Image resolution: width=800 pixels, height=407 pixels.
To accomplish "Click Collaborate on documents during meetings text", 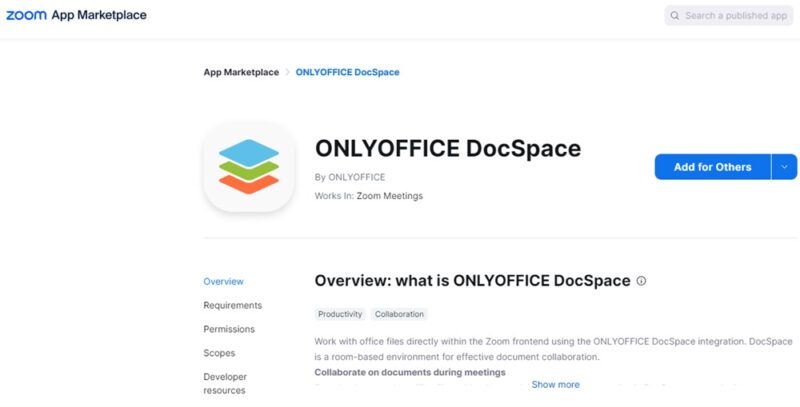I will (x=410, y=372).
